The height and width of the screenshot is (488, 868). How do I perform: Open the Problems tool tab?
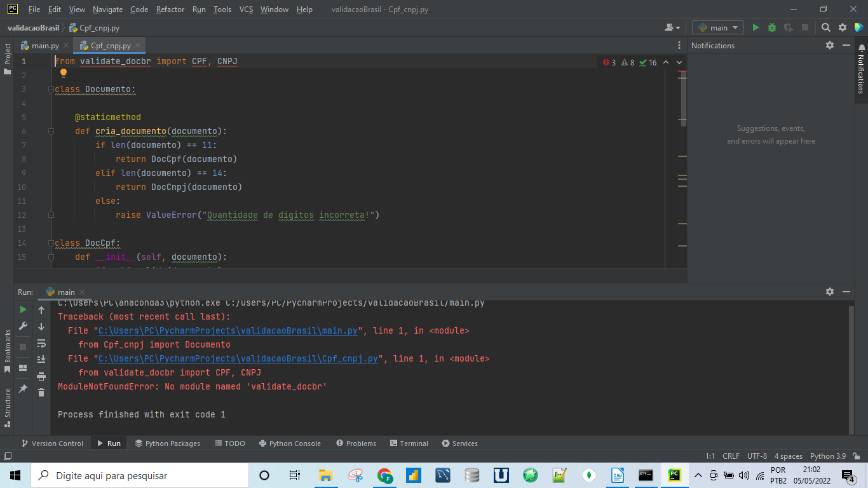[356, 444]
